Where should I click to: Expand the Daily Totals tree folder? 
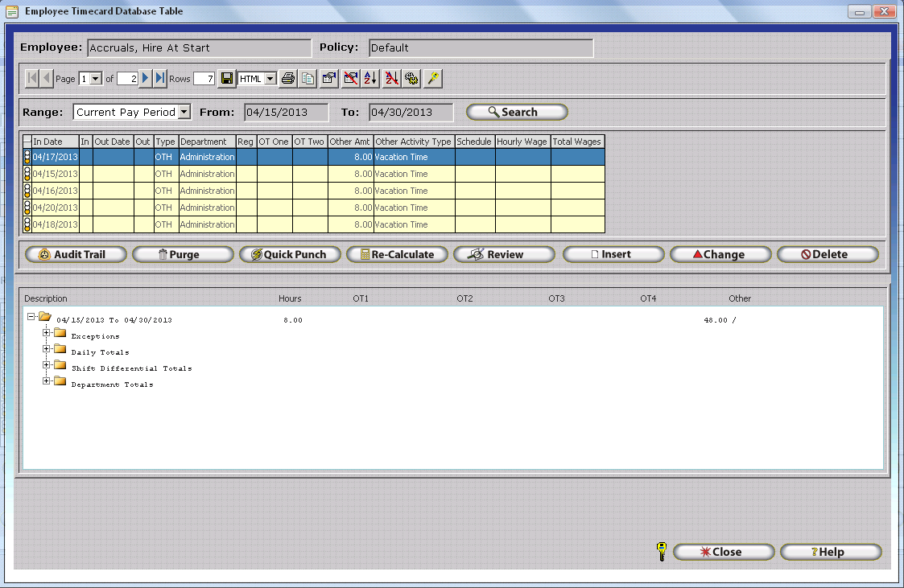[x=47, y=352]
